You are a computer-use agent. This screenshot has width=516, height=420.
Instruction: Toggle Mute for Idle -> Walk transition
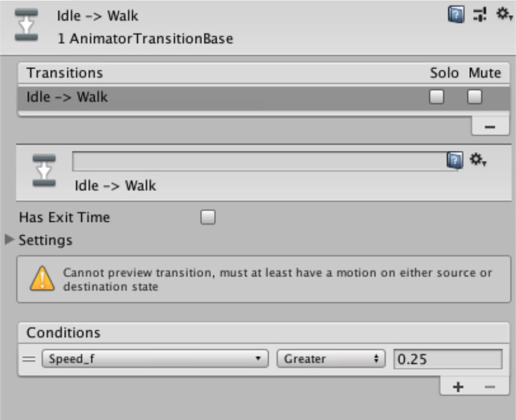point(475,97)
